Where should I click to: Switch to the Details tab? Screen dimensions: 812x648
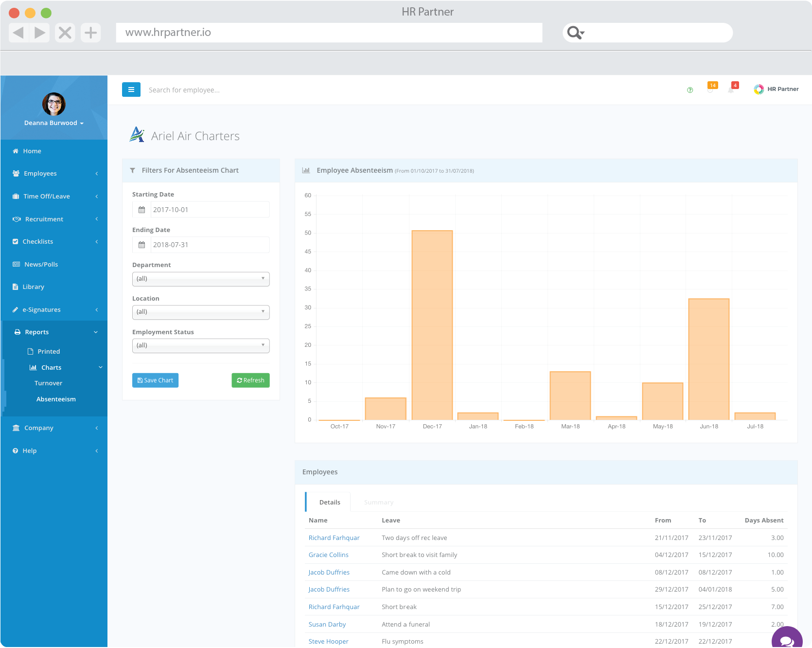click(329, 502)
